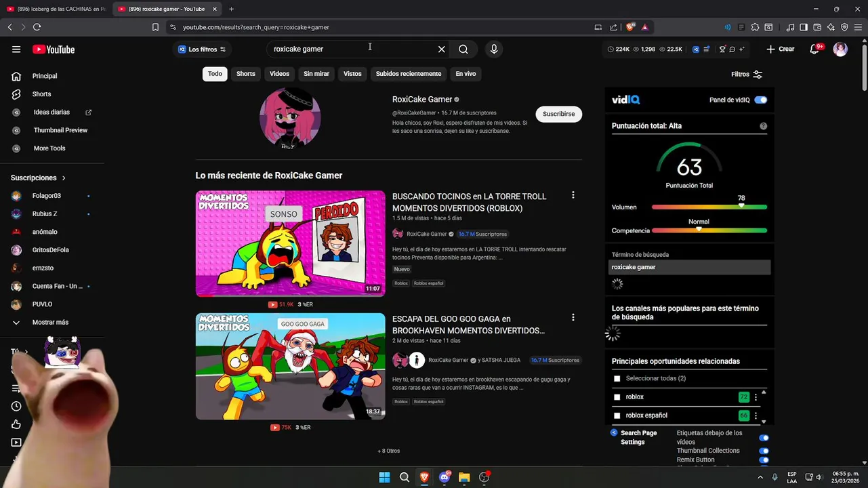Click the Crear button
The image size is (868, 488).
(x=781, y=49)
